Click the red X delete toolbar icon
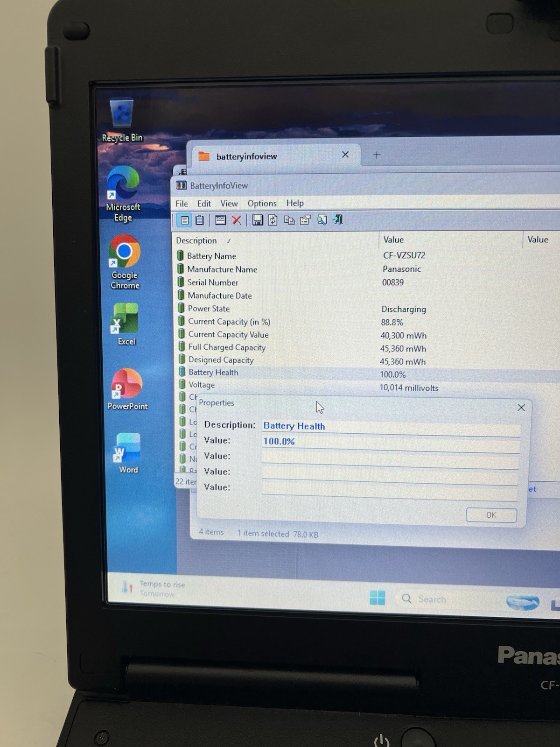This screenshot has height=747, width=560. [x=237, y=220]
